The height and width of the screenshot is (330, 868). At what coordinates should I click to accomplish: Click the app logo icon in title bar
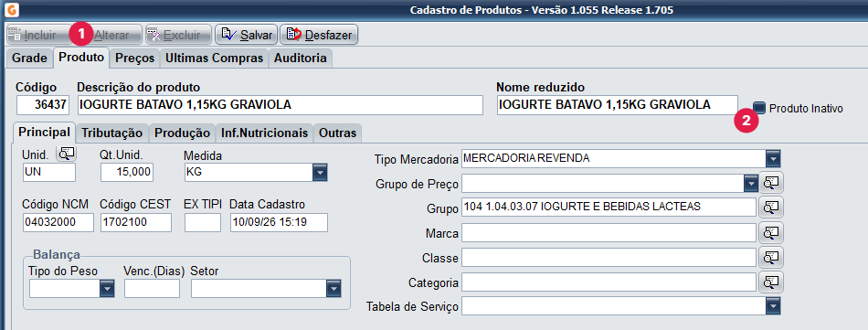11,10
